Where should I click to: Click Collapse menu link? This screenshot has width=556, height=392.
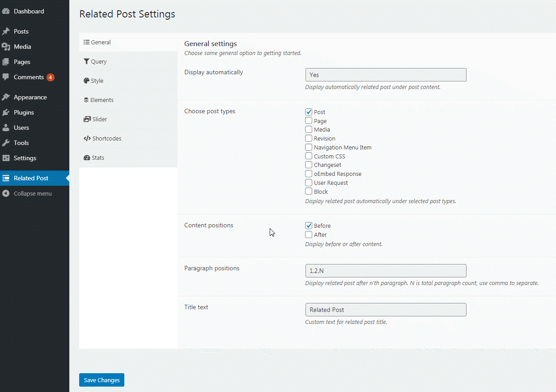pyautogui.click(x=34, y=193)
